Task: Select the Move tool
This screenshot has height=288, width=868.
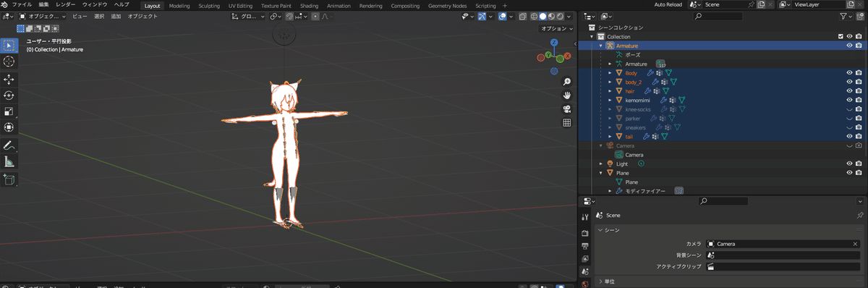Action: tap(9, 79)
